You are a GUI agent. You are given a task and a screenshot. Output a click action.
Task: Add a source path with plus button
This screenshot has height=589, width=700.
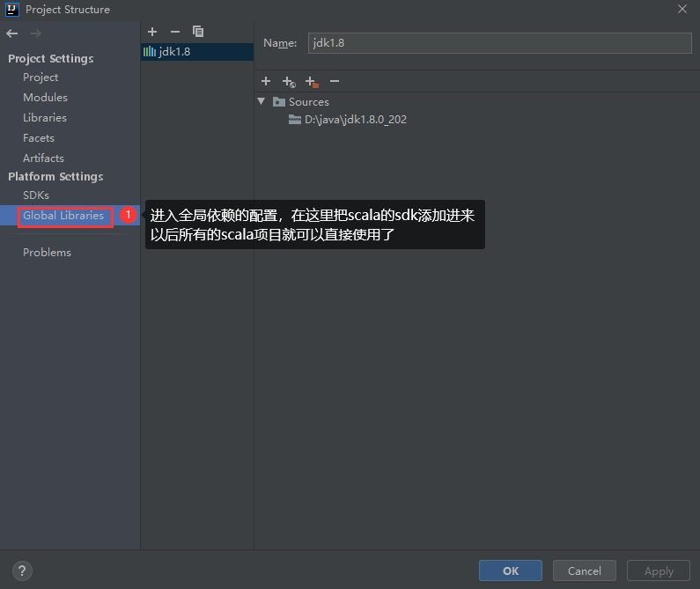(266, 81)
